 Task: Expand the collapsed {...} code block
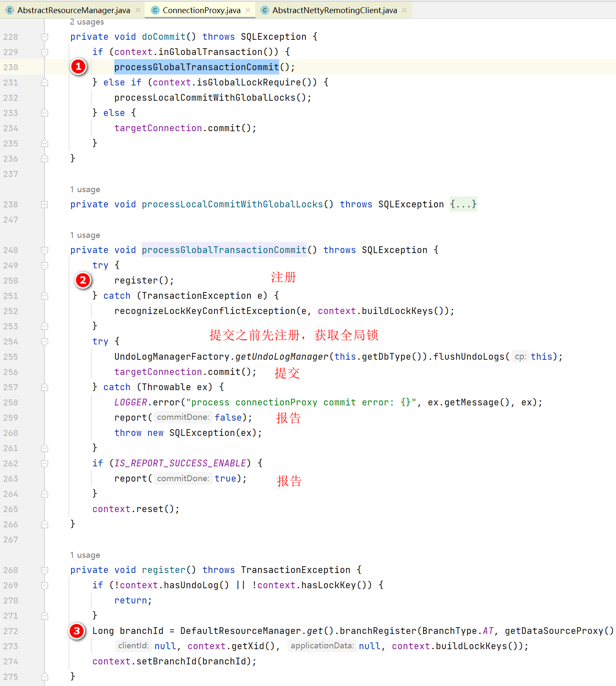[463, 204]
